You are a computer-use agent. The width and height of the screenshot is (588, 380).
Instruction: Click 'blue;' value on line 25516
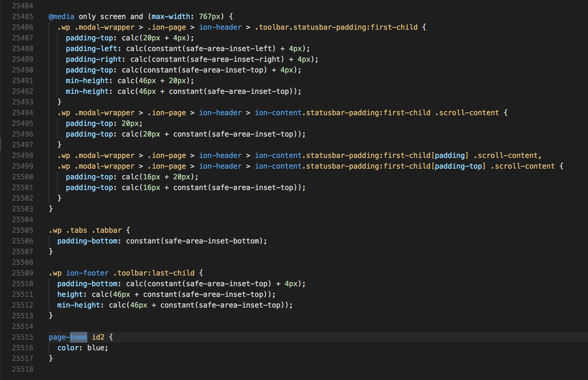[x=98, y=348]
